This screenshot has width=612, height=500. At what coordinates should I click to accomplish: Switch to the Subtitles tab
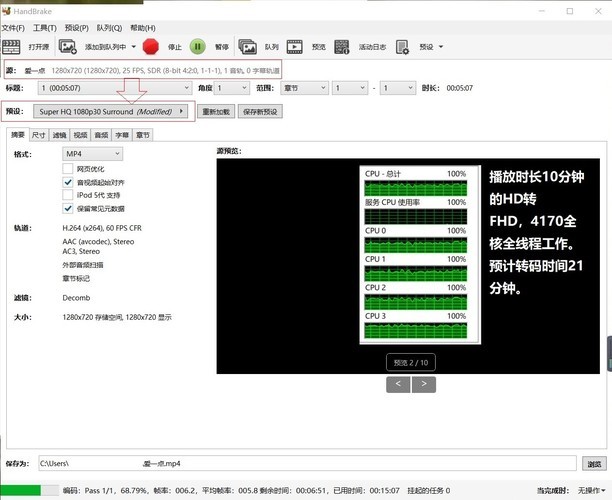pos(122,135)
